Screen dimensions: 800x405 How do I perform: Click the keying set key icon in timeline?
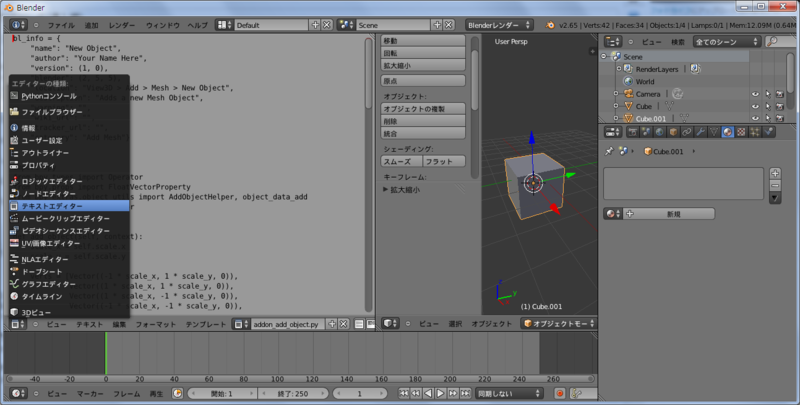[577, 393]
